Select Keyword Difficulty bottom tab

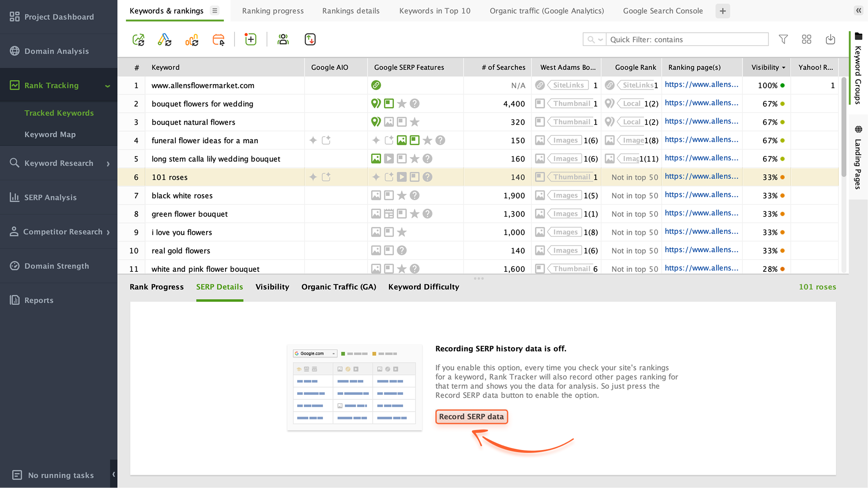tap(424, 287)
